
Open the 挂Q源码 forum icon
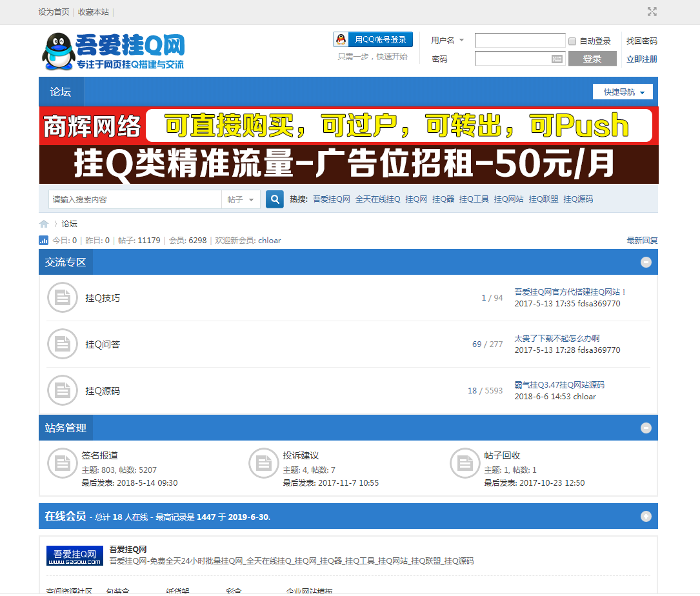pyautogui.click(x=62, y=391)
